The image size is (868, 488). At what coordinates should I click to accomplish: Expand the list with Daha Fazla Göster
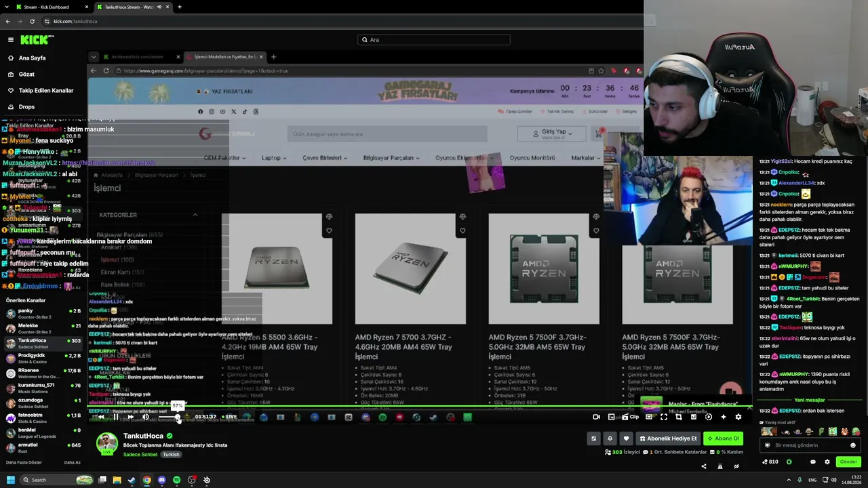pyautogui.click(x=24, y=463)
